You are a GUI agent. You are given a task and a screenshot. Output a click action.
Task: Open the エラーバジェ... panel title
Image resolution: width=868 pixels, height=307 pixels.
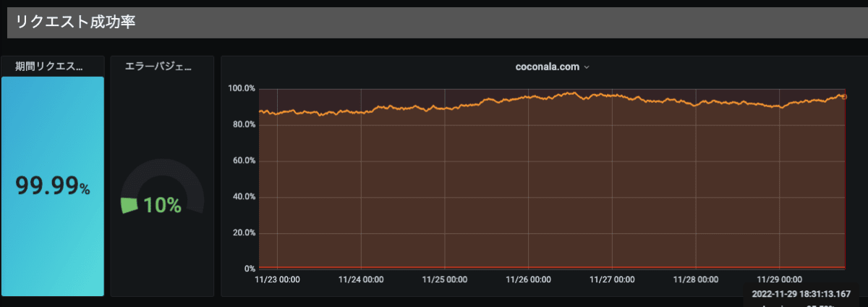158,67
